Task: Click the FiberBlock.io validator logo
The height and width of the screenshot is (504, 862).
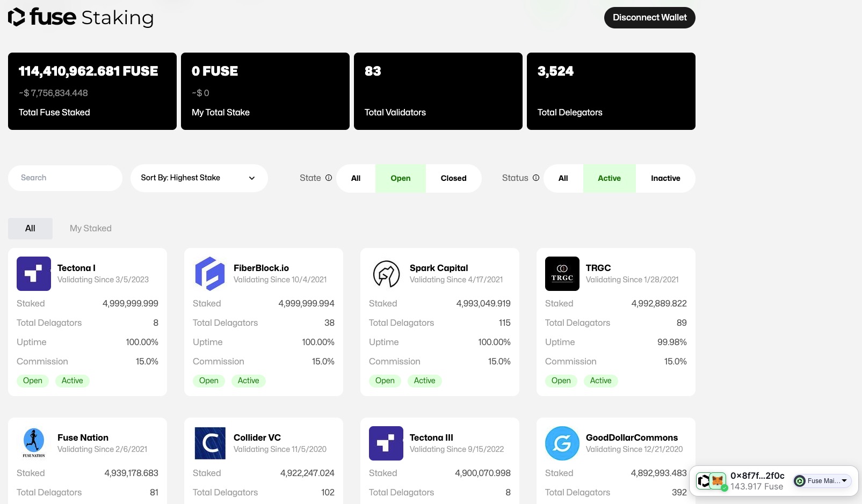Action: coord(210,274)
